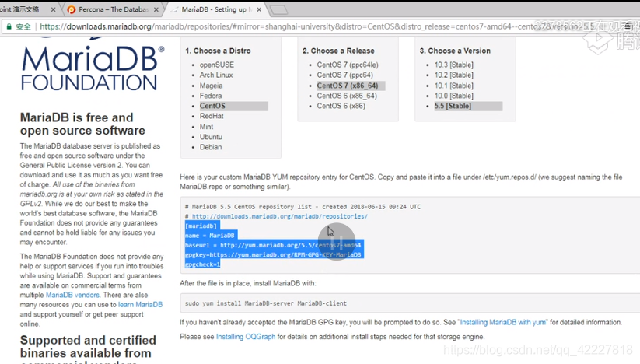640x364 pixels.
Task: Open Installing OQGraph link
Action: pos(245,337)
